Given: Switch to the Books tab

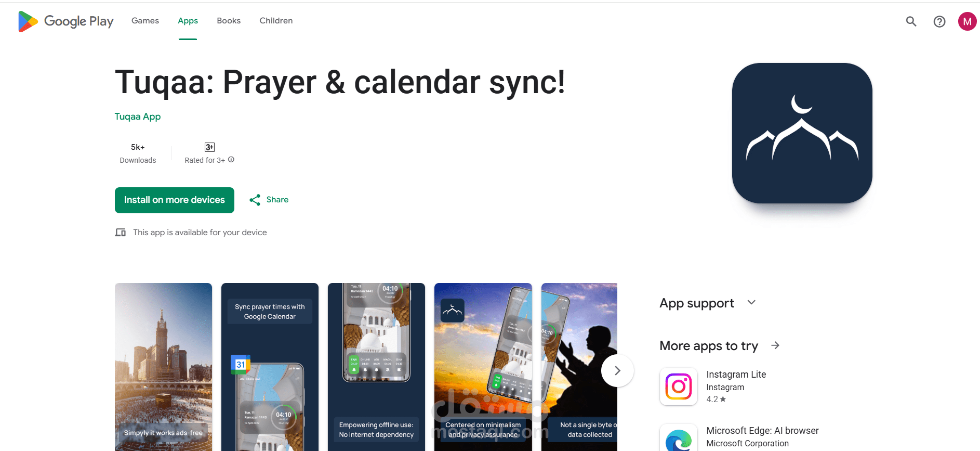Looking at the screenshot, I should [x=229, y=21].
